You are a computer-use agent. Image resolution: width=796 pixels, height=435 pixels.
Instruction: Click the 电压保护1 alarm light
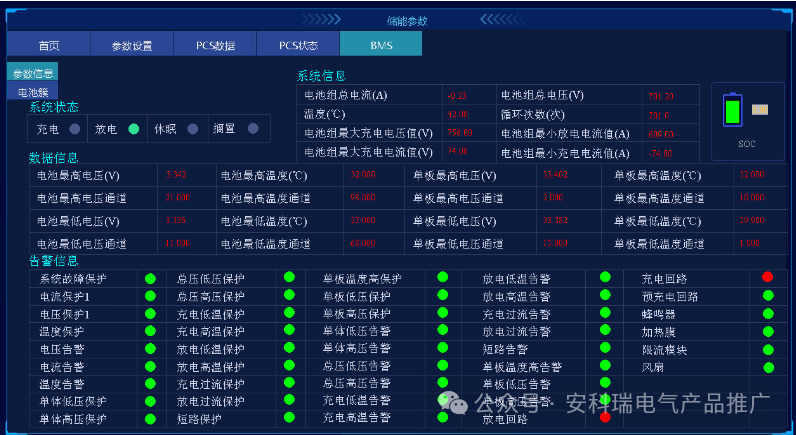pos(150,314)
